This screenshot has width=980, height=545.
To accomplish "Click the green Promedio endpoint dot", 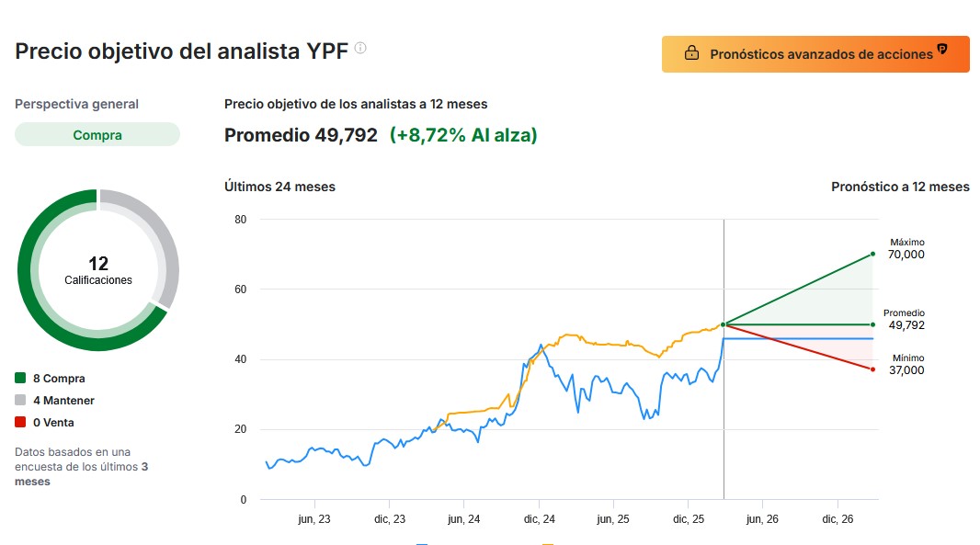I will pos(872,324).
